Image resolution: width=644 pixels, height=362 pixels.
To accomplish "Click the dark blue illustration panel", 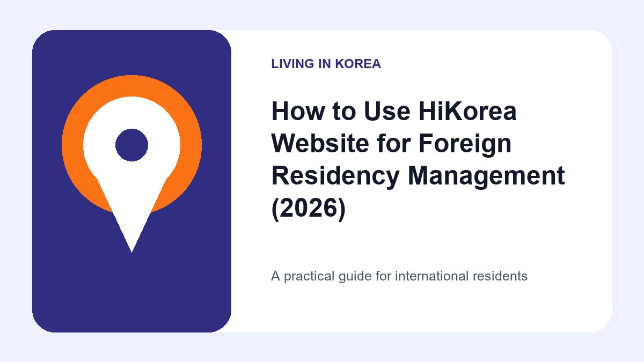I will point(131,181).
